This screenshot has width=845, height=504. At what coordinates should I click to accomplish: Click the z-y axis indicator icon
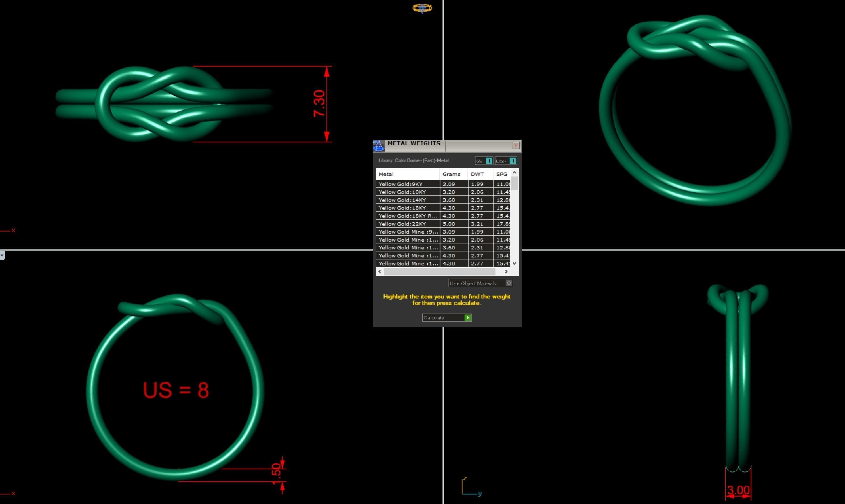471,486
